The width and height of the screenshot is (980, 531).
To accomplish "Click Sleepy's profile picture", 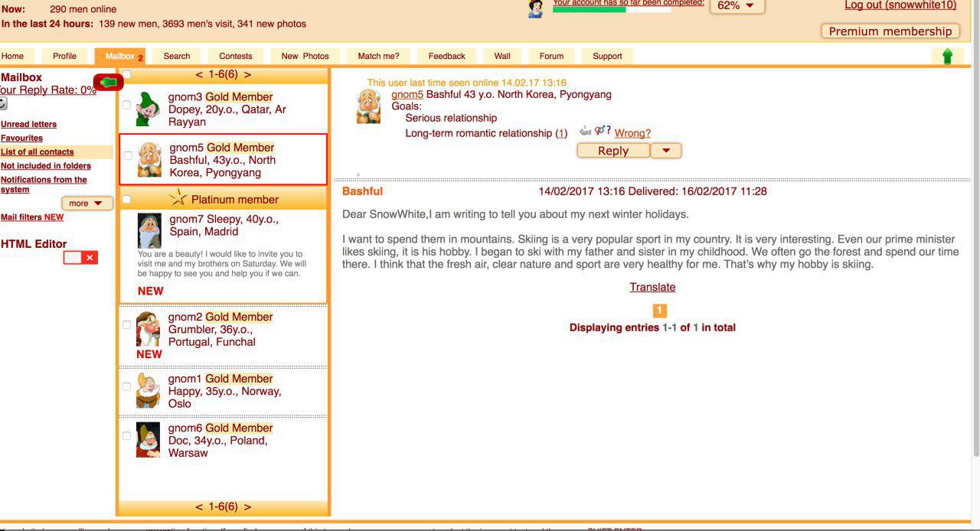I will [x=149, y=230].
